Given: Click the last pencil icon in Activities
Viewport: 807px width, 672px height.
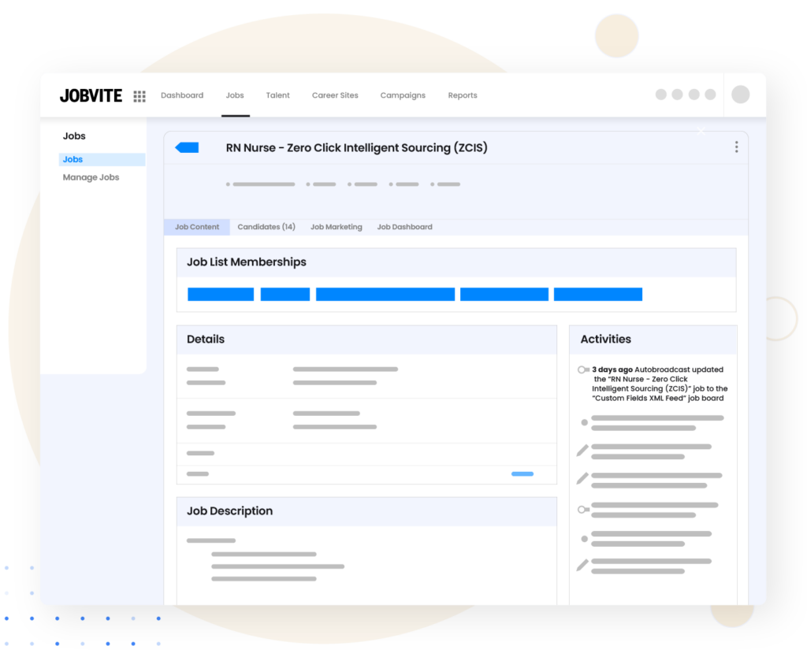Looking at the screenshot, I should (x=582, y=565).
